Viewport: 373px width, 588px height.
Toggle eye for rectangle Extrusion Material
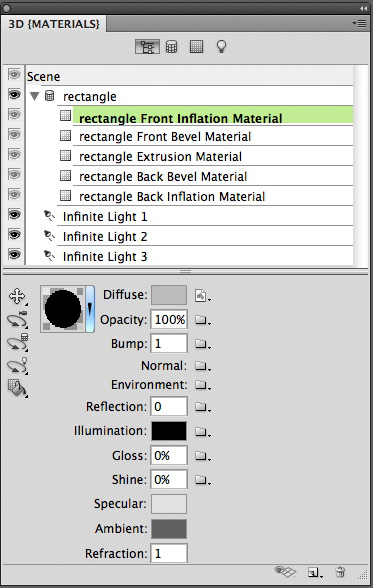pyautogui.click(x=14, y=154)
